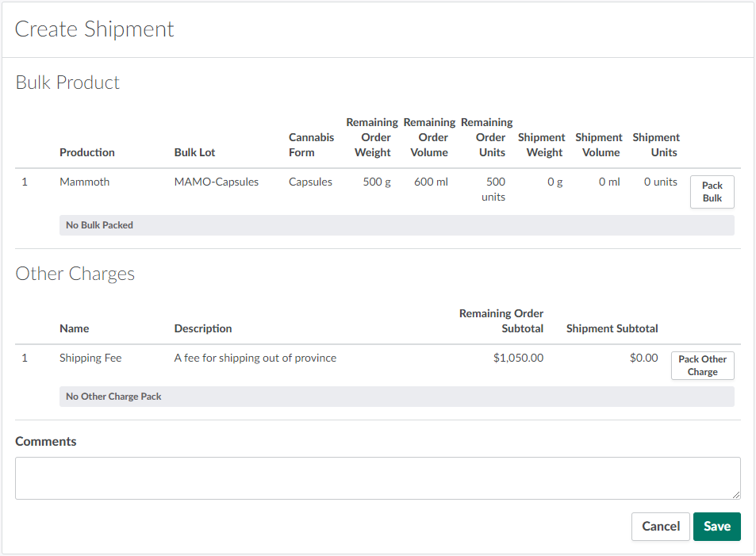Click the Other Charges section heading

click(x=75, y=274)
